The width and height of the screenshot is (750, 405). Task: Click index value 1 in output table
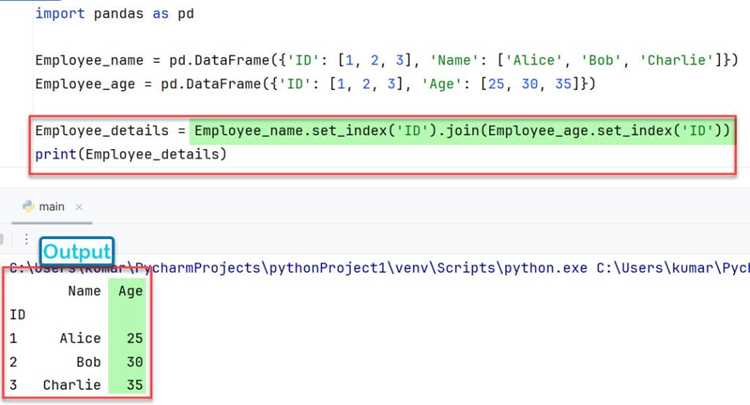pos(13,338)
